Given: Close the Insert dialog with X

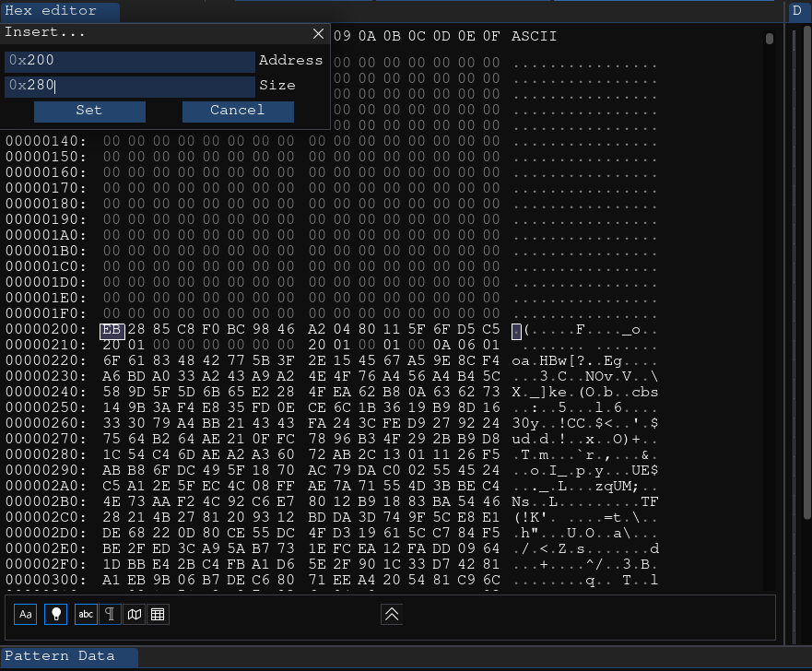Looking at the screenshot, I should click(318, 33).
